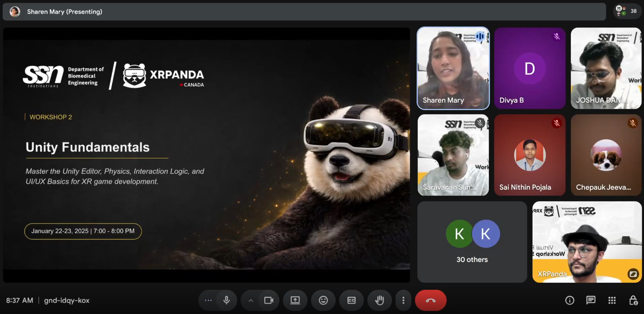
Task: Click the expand icon on XRPanda tile
Action: (x=633, y=274)
